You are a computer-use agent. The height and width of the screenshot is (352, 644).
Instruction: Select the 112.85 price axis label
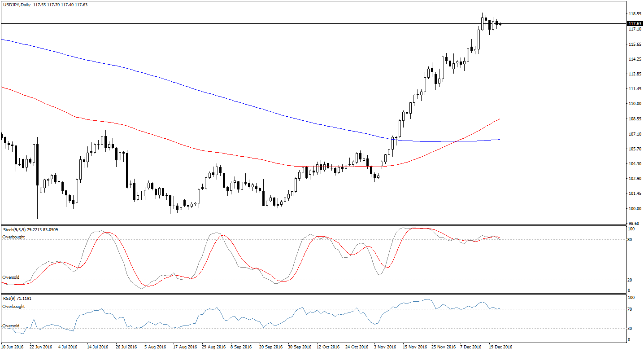(634, 74)
